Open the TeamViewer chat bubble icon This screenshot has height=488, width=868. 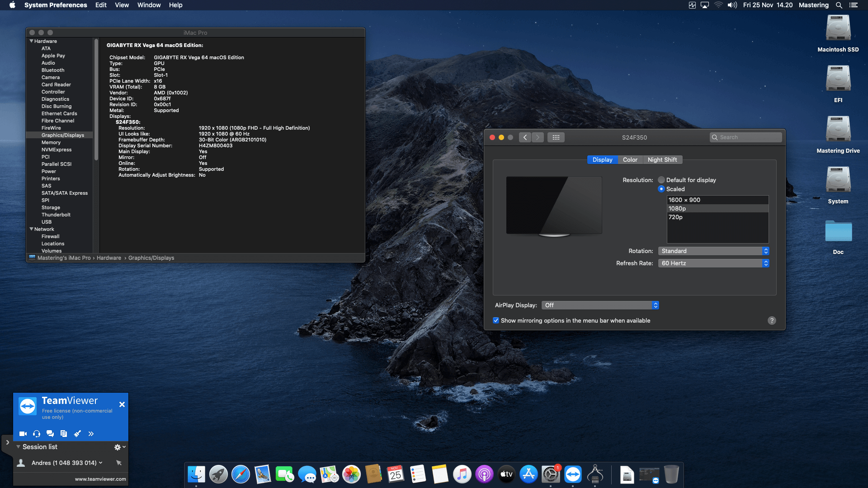[50, 434]
